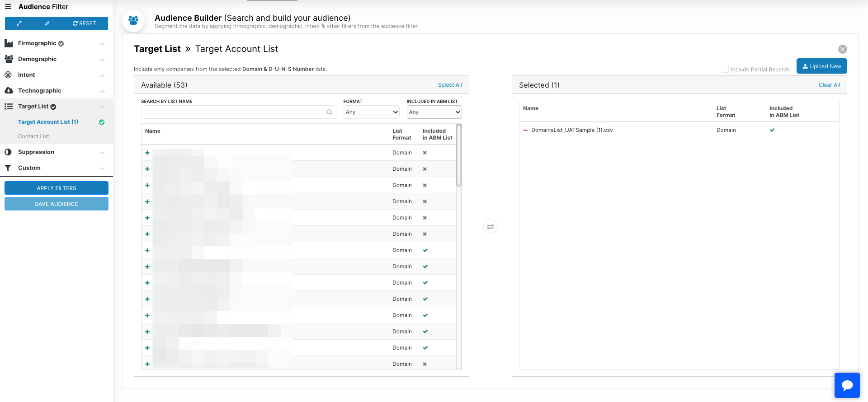This screenshot has height=402, width=868.
Task: Click the search magnifier icon
Action: coord(330,112)
